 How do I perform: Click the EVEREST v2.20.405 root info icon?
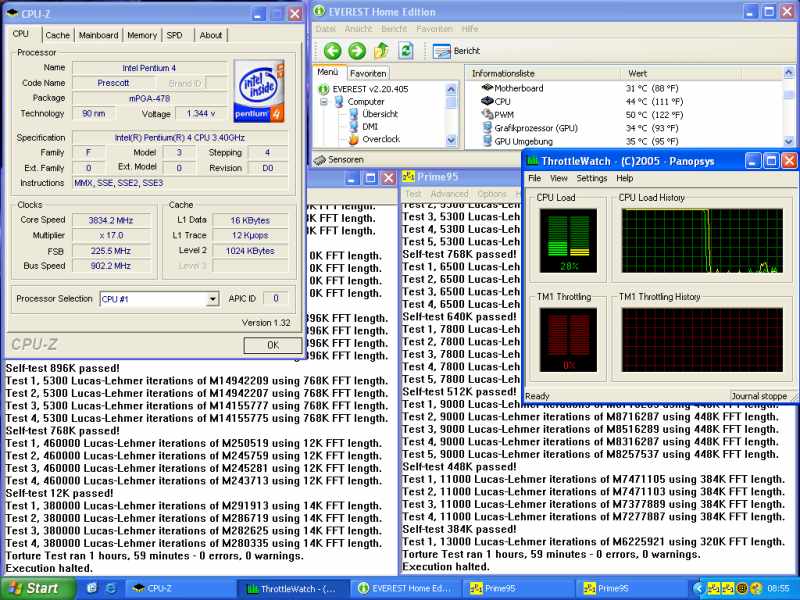323,89
